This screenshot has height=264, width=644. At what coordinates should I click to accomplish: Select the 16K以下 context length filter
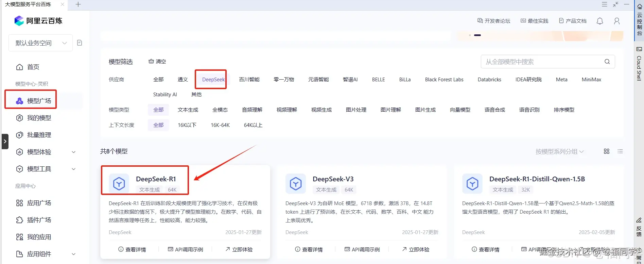coord(187,125)
